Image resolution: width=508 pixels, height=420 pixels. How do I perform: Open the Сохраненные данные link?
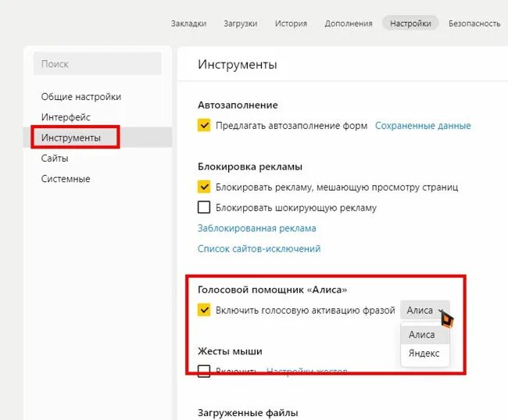click(x=423, y=126)
